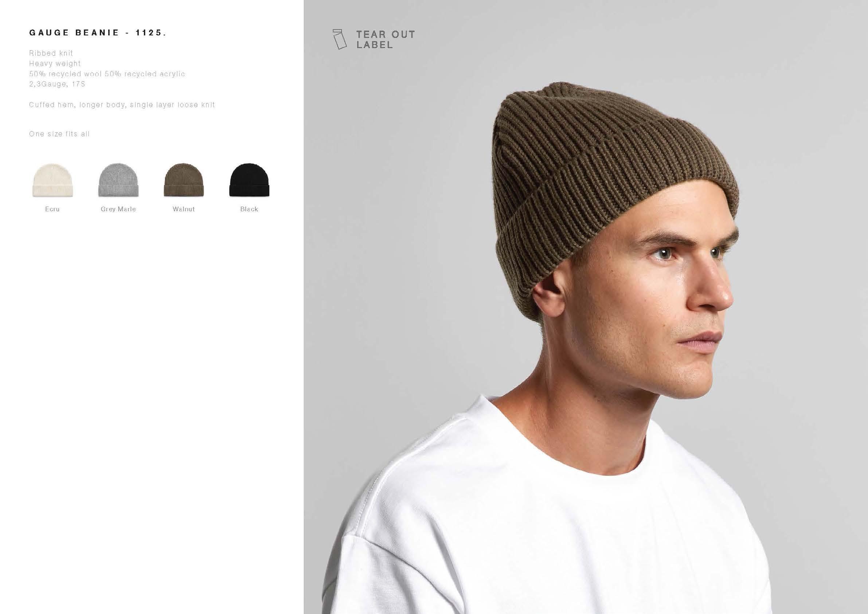The height and width of the screenshot is (614, 868).
Task: Click the 'Ecru' colour name label
Action: point(52,209)
